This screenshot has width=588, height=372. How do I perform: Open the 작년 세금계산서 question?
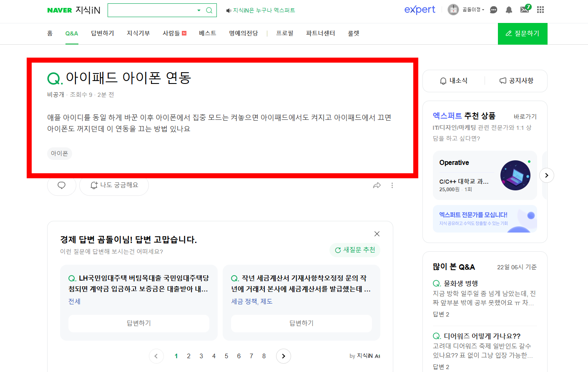(x=301, y=283)
